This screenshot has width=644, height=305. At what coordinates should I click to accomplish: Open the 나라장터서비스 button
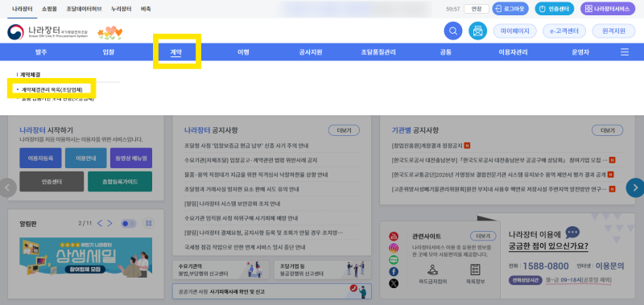click(608, 9)
